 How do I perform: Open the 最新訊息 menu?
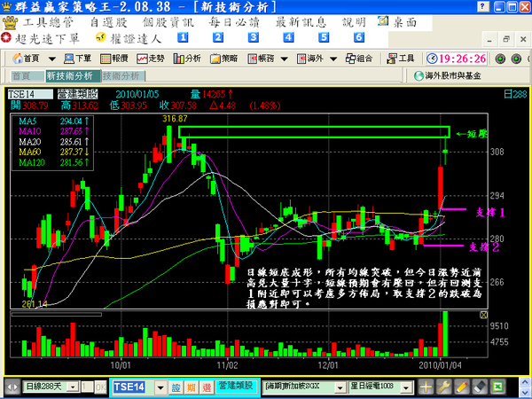(301, 22)
